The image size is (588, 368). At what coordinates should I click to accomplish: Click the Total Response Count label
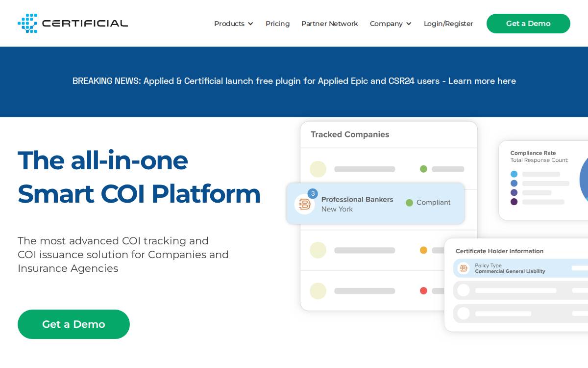(x=539, y=160)
